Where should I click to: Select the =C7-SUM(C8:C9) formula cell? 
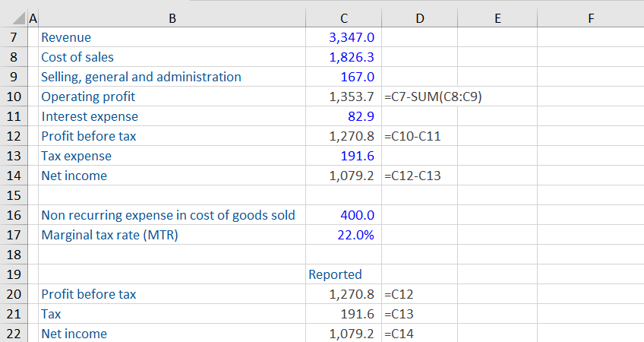(x=419, y=97)
